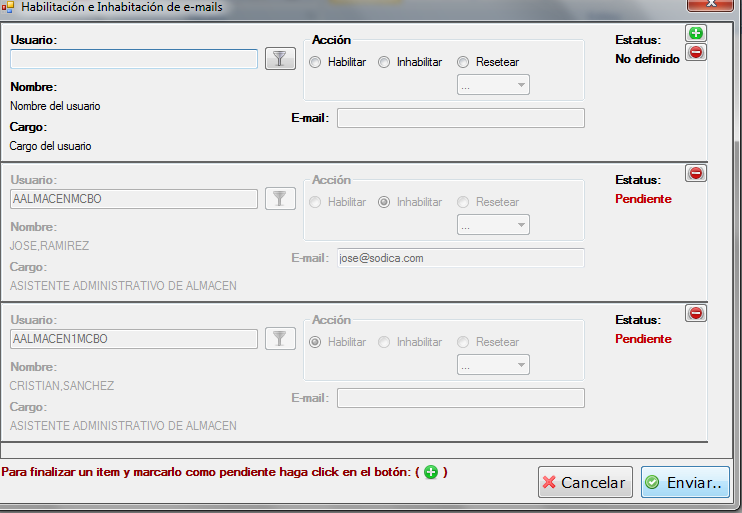Viewport: 742px width, 513px height.
Task: Click the Enviar.. button
Action: (685, 482)
